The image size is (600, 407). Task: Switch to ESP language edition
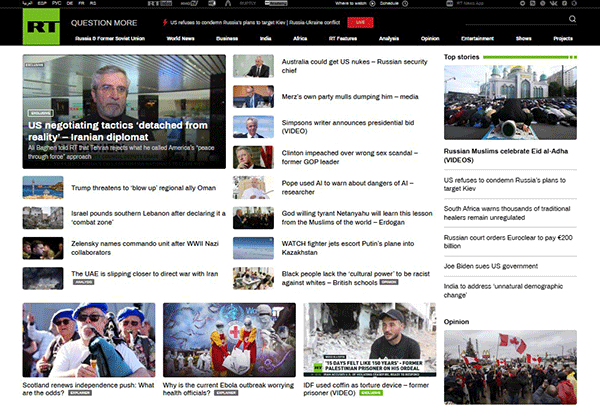point(42,3)
